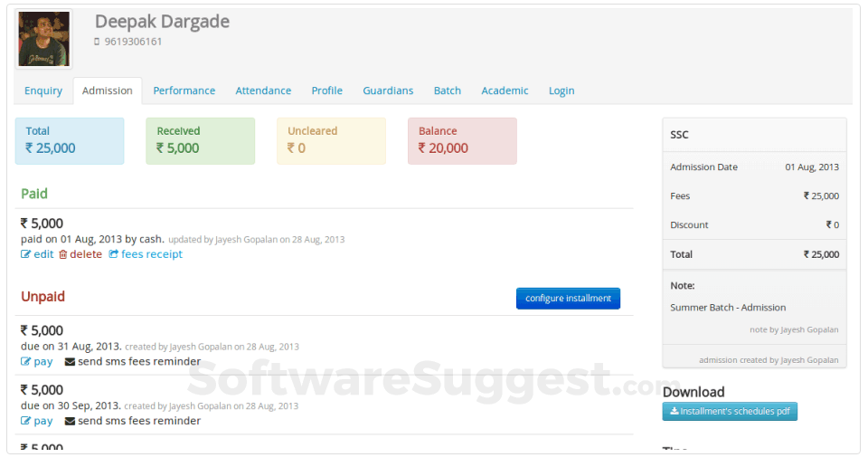
Task: Click the Discount ₹ 0 value
Action: tap(833, 225)
